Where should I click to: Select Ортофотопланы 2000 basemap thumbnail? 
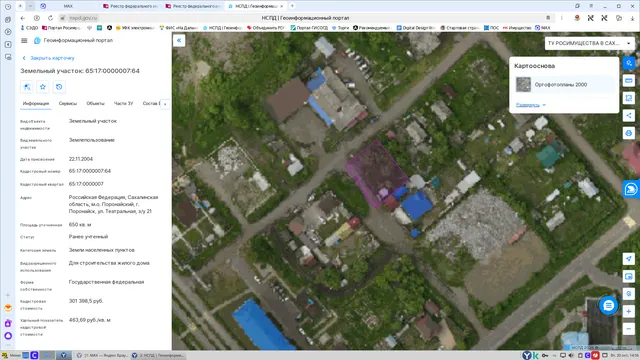[x=523, y=85]
